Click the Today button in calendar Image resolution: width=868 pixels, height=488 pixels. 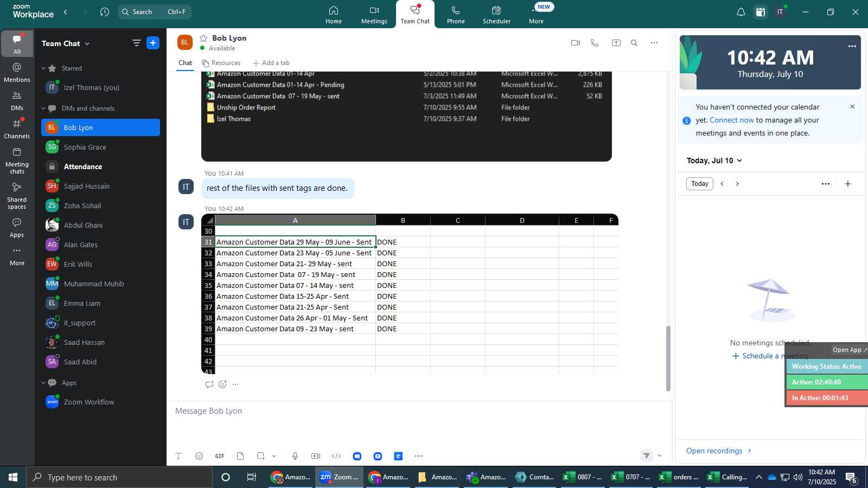pos(700,184)
